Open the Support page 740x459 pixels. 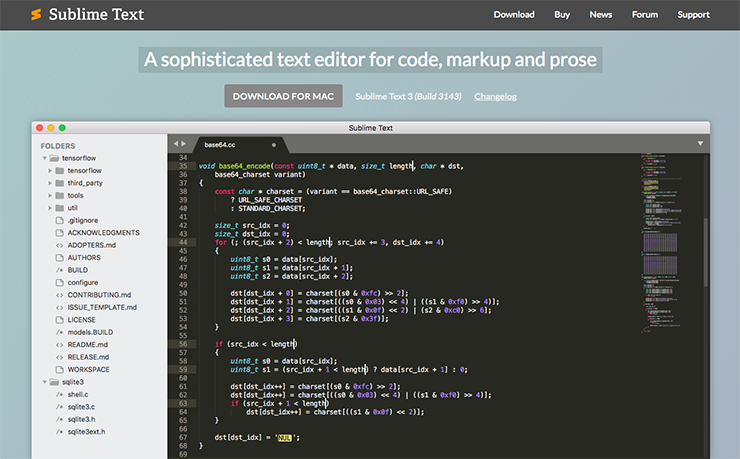(693, 15)
